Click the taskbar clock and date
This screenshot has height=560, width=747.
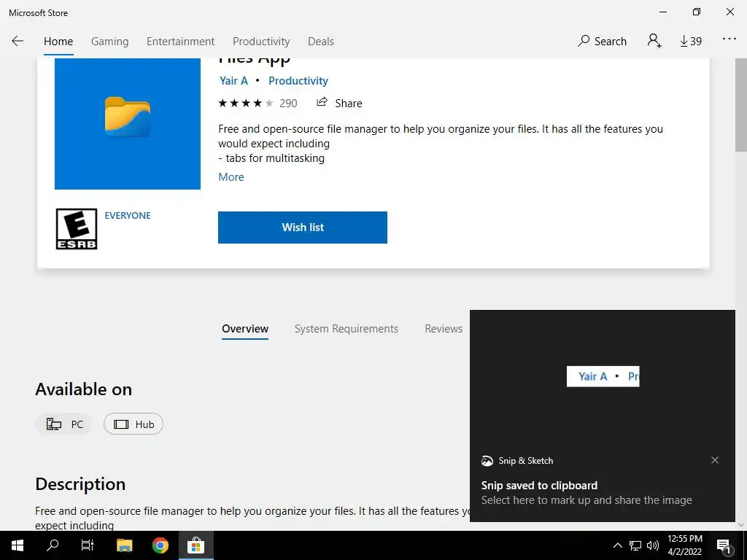click(x=684, y=545)
